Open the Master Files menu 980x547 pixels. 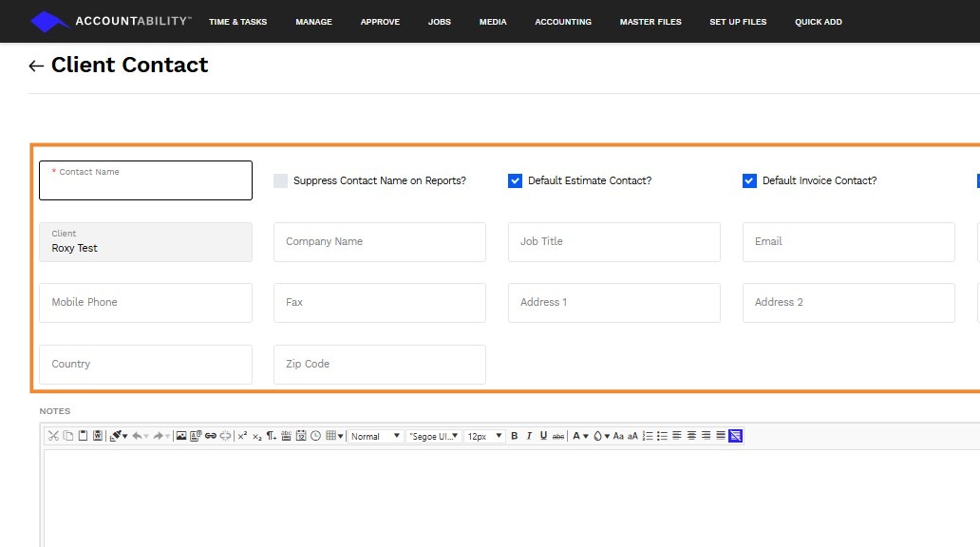click(x=650, y=22)
